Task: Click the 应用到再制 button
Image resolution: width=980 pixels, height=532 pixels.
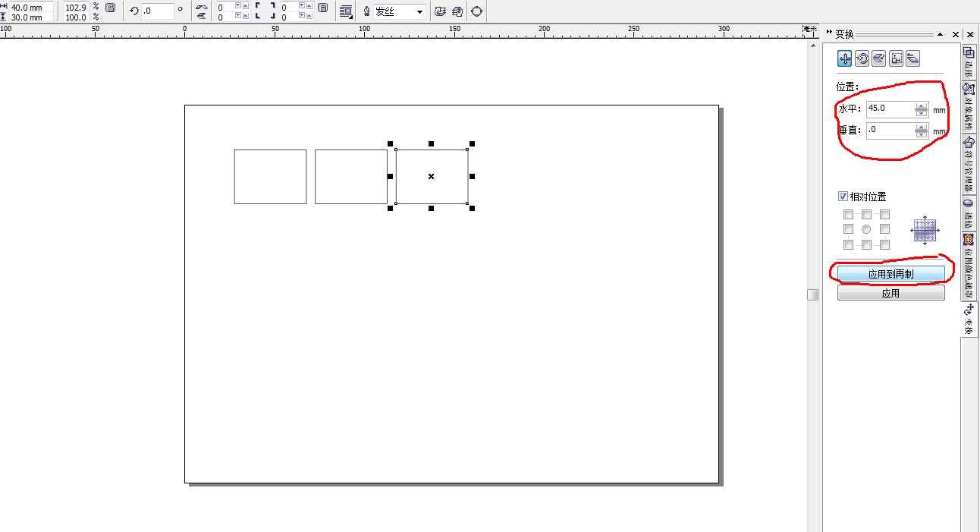Action: coord(890,274)
